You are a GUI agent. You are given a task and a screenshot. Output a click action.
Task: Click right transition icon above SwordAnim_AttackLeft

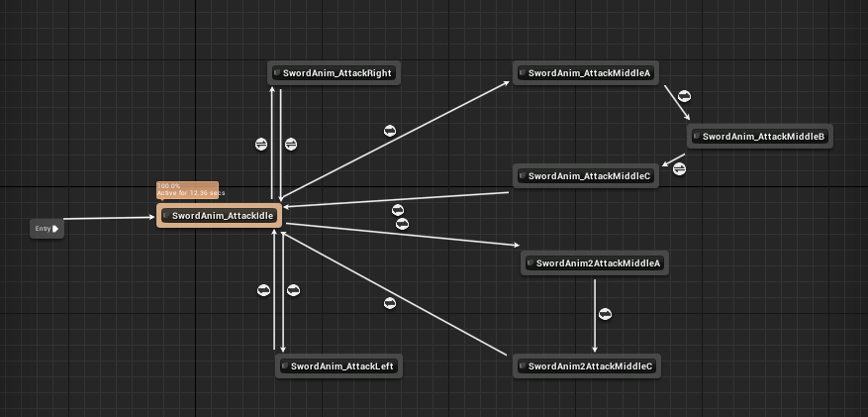[293, 290]
